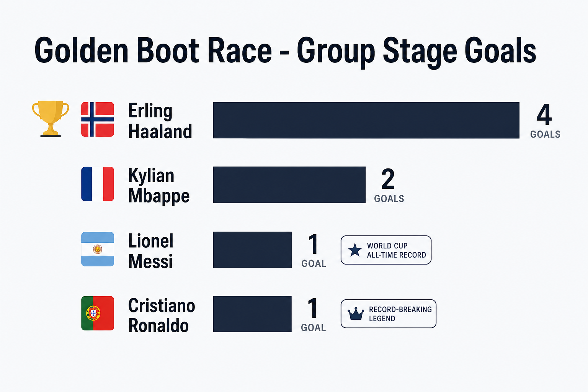588x392 pixels.
Task: Click the Erling Haaland name label
Action: tap(160, 121)
